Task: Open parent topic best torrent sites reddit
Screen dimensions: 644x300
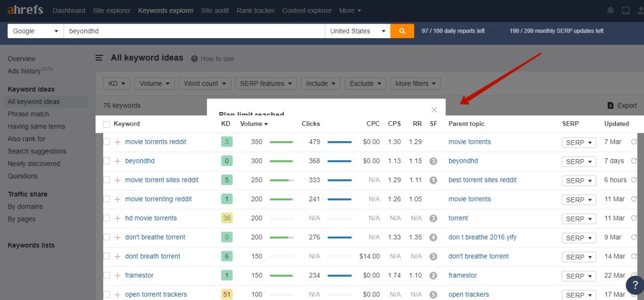Action: coord(482,180)
